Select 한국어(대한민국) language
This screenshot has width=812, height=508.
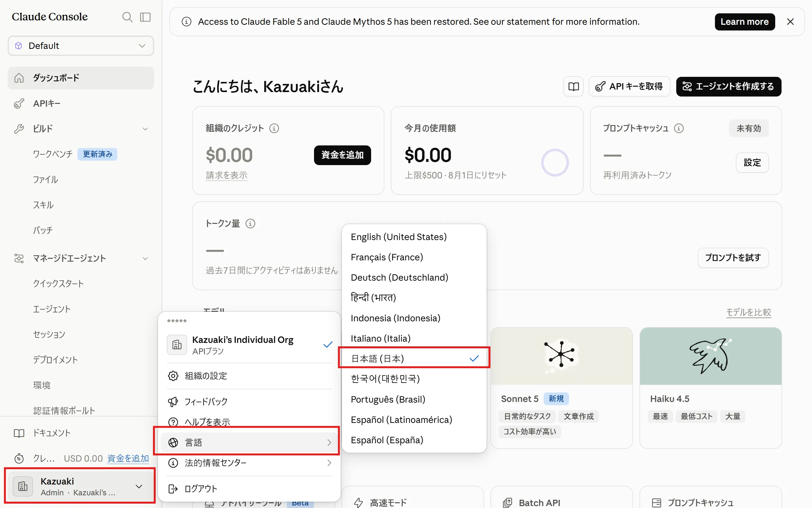coord(414,379)
